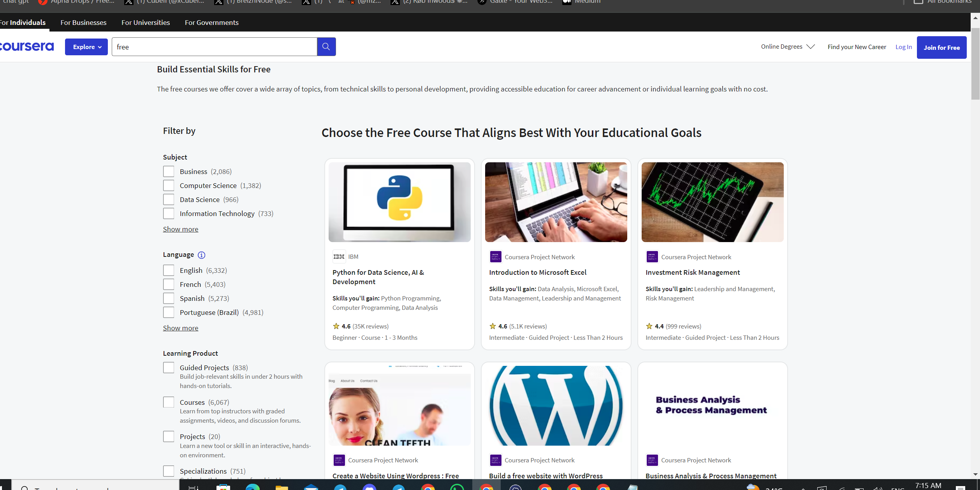Open Build a free website with WordPress title
Viewport: 980px width, 490px height.
click(x=546, y=476)
